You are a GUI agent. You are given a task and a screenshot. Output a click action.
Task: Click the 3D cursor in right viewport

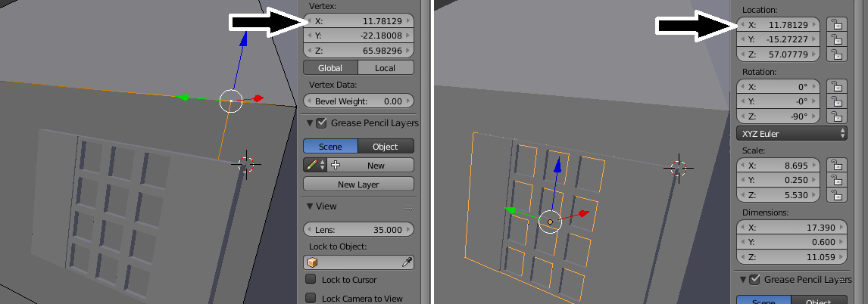(x=679, y=168)
